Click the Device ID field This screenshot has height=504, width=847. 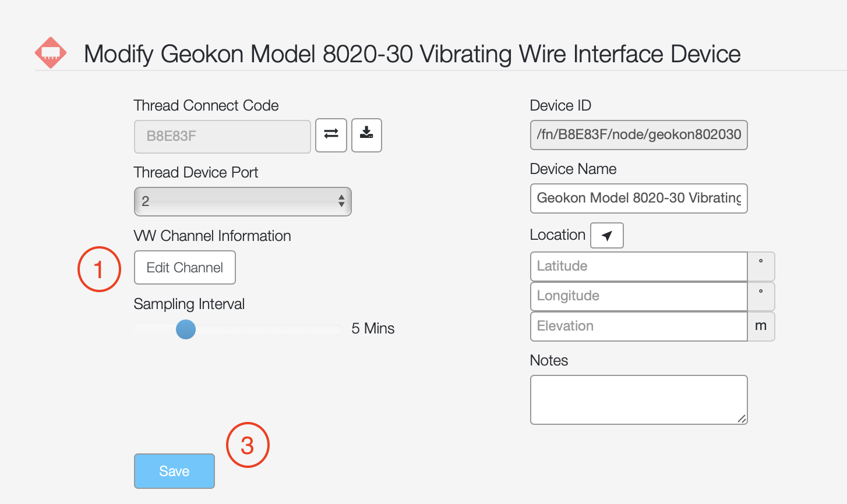[639, 135]
